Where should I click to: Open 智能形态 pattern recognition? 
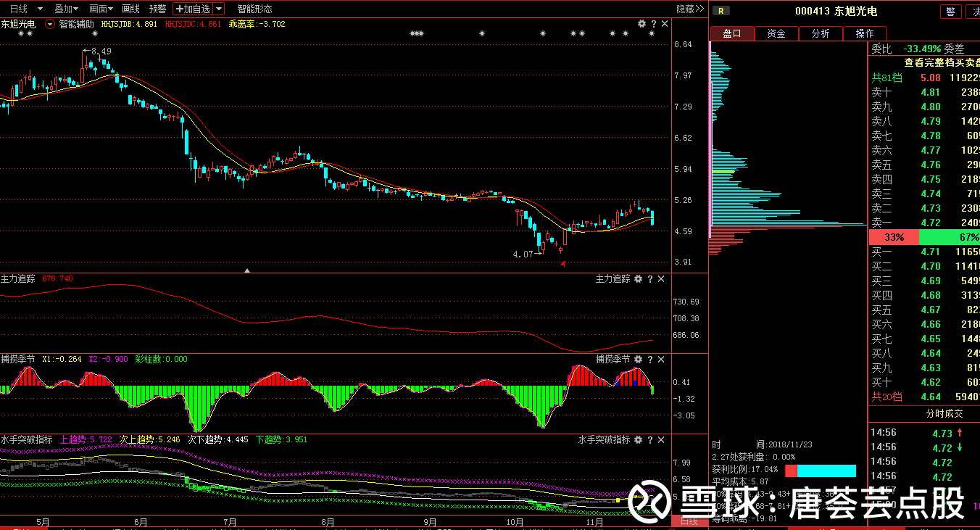pos(255,9)
